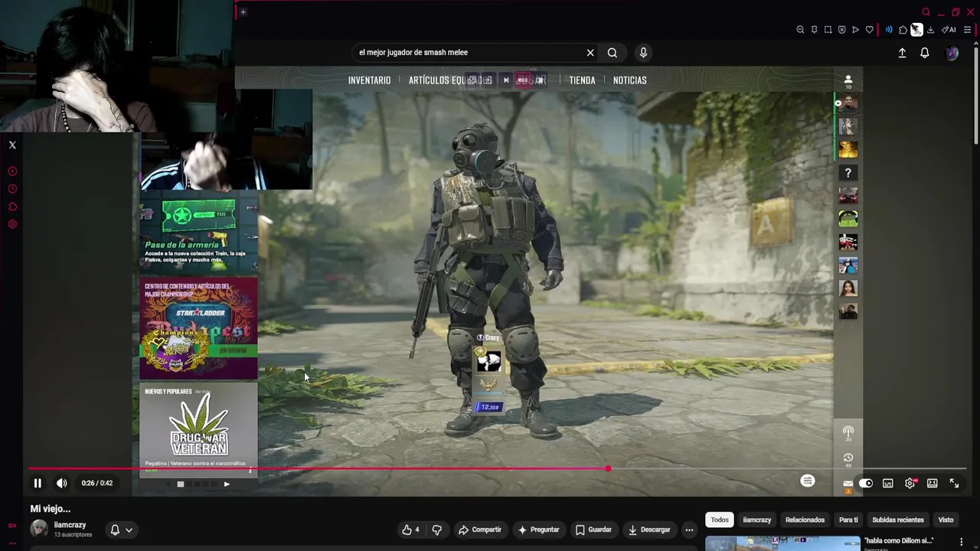Click the settings gear in left sidebar
980x551 pixels.
coord(12,224)
